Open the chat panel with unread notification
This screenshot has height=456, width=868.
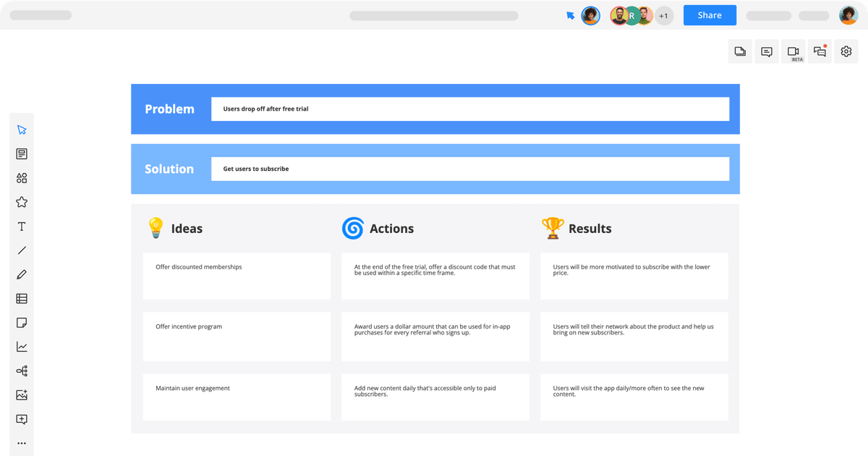point(819,51)
